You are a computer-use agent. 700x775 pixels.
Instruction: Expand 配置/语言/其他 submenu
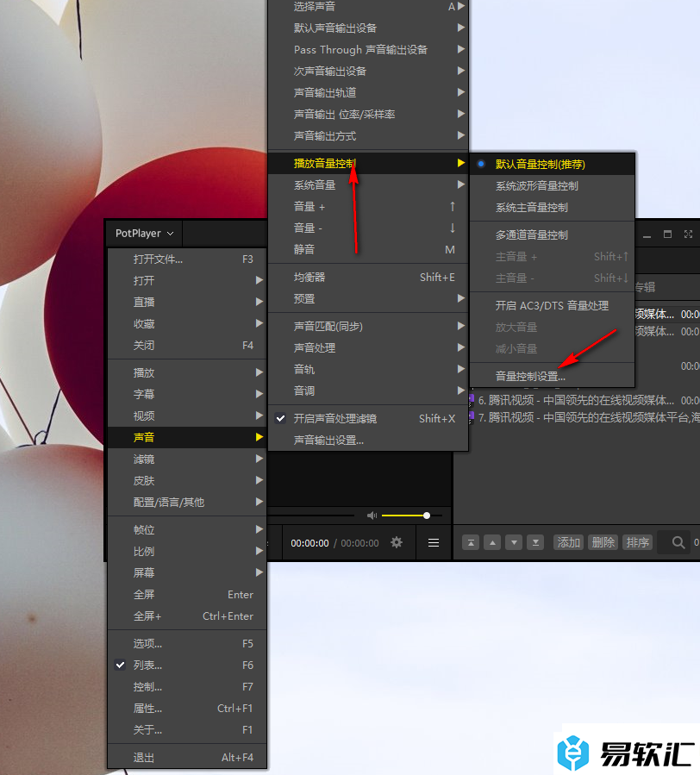(x=187, y=503)
